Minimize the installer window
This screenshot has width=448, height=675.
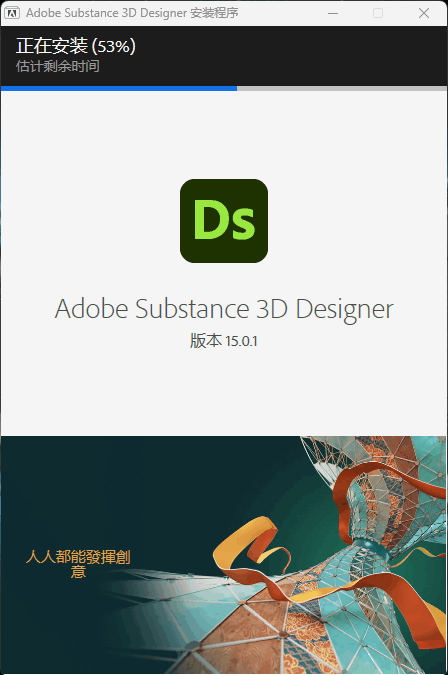pyautogui.click(x=333, y=13)
